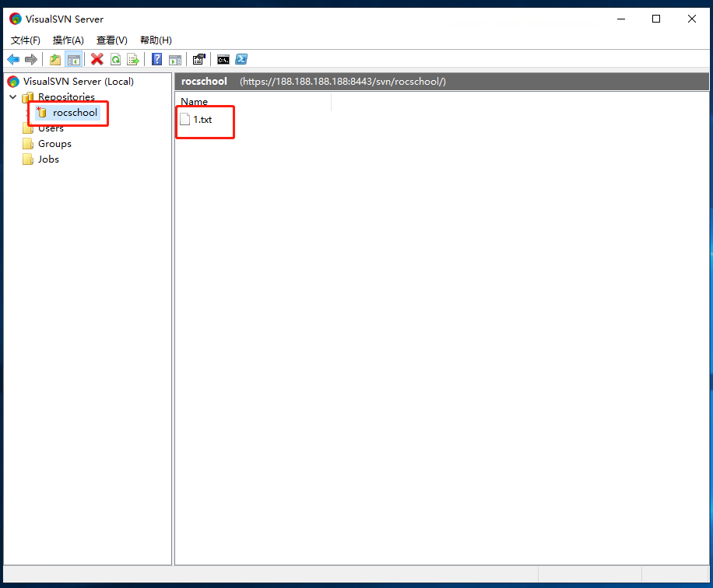Open Help with the question mark icon
713x588 pixels.
tap(157, 59)
